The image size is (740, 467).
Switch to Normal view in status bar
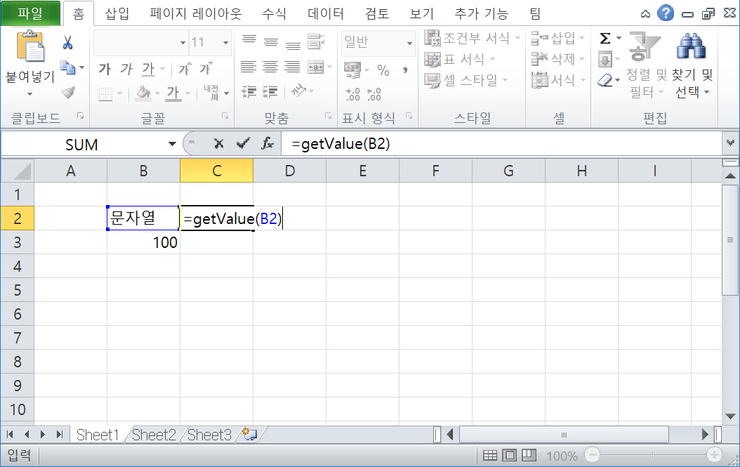coord(490,456)
